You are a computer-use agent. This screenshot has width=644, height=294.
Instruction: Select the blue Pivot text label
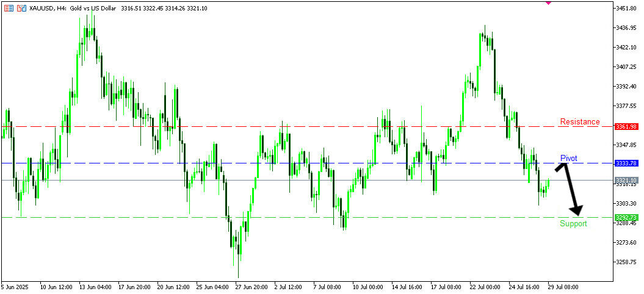pyautogui.click(x=568, y=159)
